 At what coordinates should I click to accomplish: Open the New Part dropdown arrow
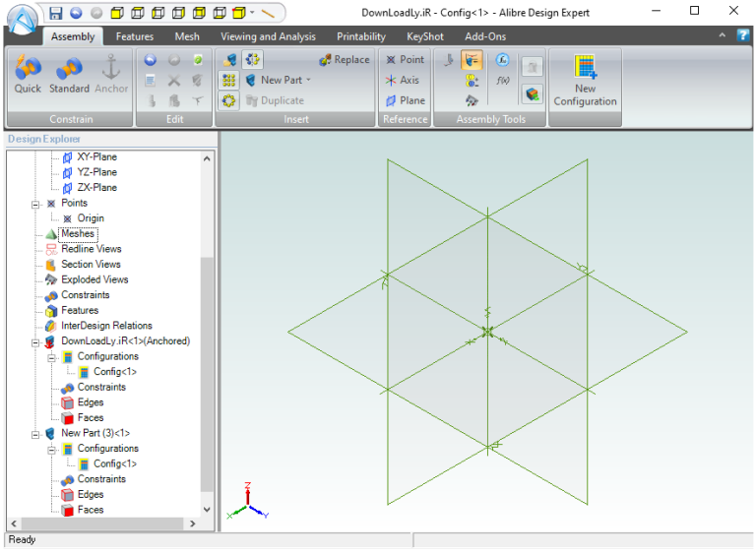point(308,81)
